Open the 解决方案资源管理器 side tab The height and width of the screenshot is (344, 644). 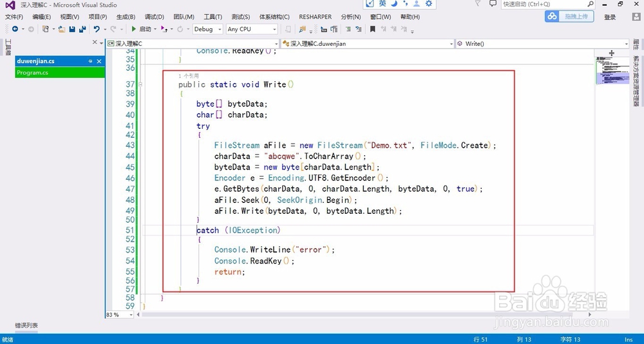click(636, 81)
